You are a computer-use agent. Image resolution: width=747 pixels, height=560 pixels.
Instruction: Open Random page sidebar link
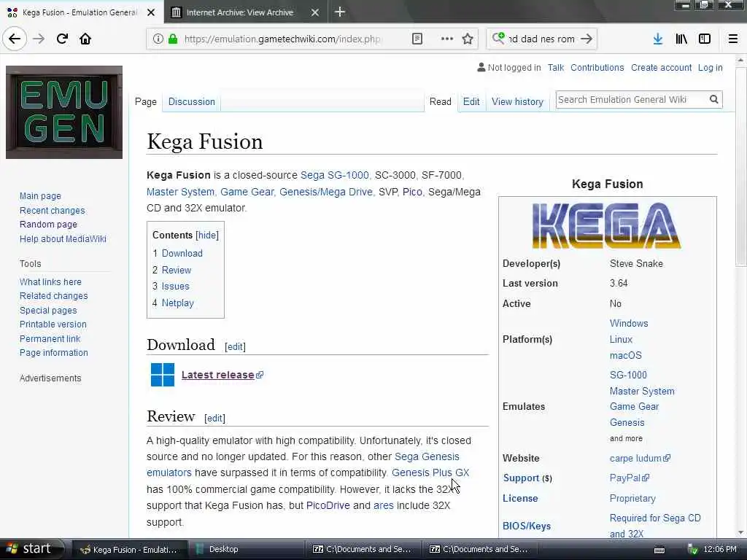[48, 225]
